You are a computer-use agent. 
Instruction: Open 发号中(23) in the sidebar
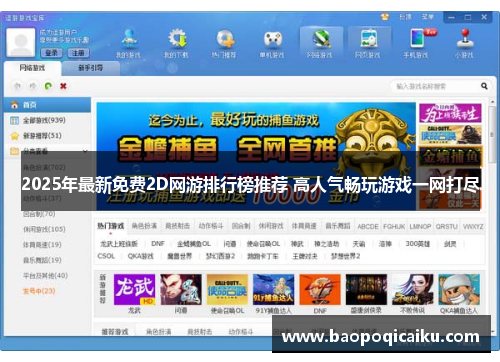coord(39,291)
